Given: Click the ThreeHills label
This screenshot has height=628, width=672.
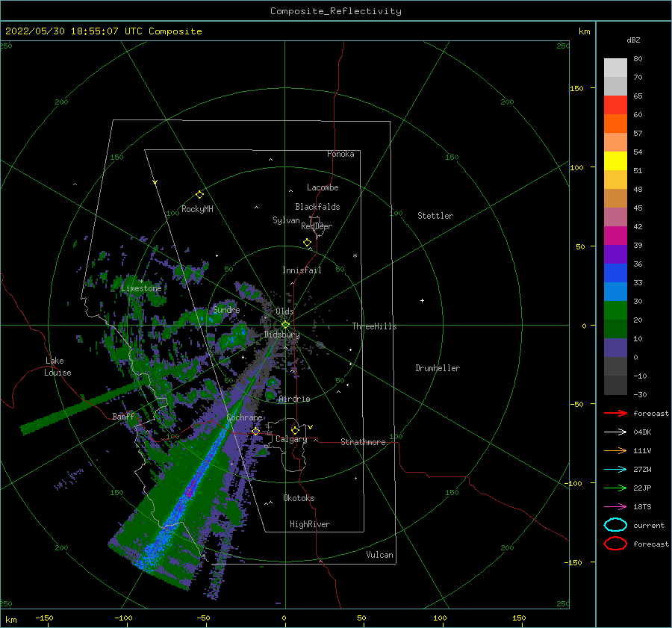Looking at the screenshot, I should click(x=374, y=326).
